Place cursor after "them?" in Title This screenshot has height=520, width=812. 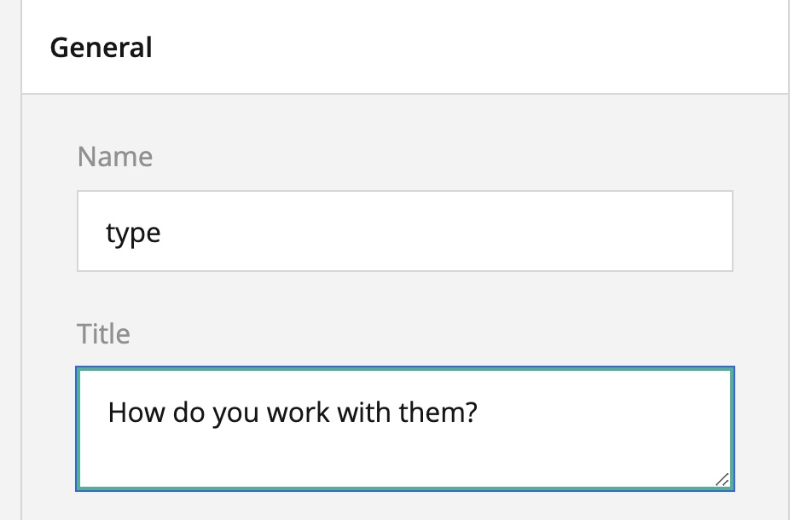[479, 413]
